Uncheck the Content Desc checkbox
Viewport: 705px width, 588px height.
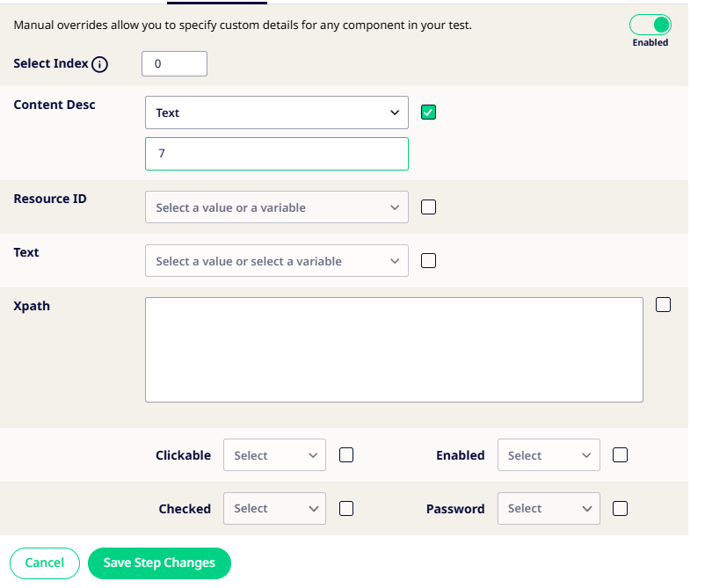[x=429, y=112]
